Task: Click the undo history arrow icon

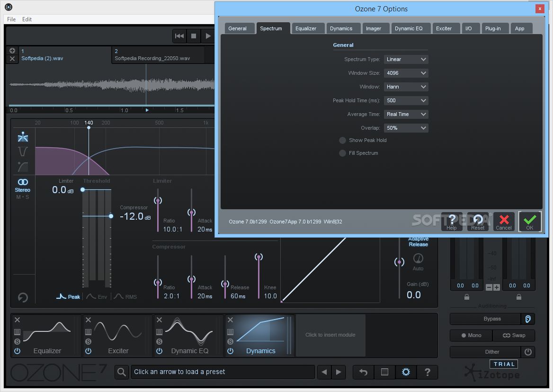Action: (363, 372)
